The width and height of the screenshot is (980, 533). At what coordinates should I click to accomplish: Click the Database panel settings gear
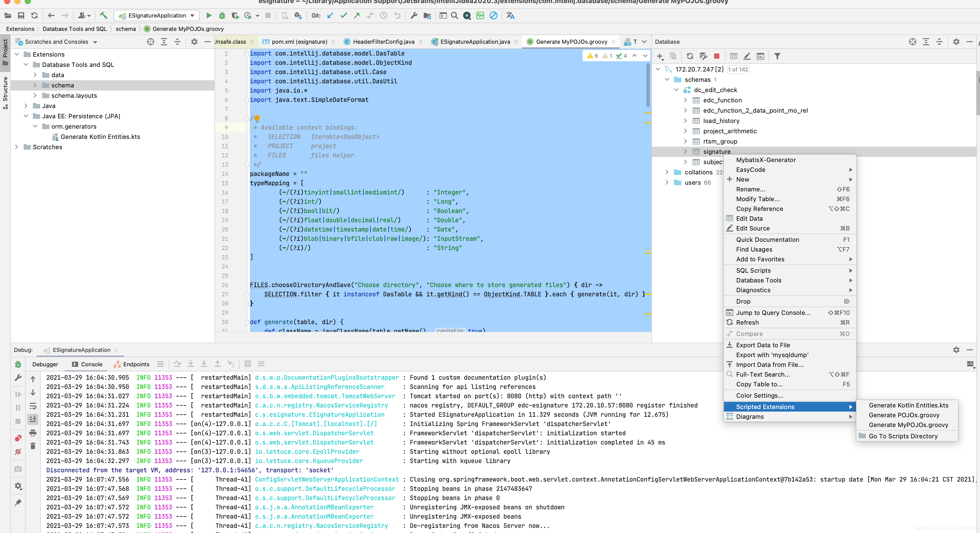click(x=956, y=42)
